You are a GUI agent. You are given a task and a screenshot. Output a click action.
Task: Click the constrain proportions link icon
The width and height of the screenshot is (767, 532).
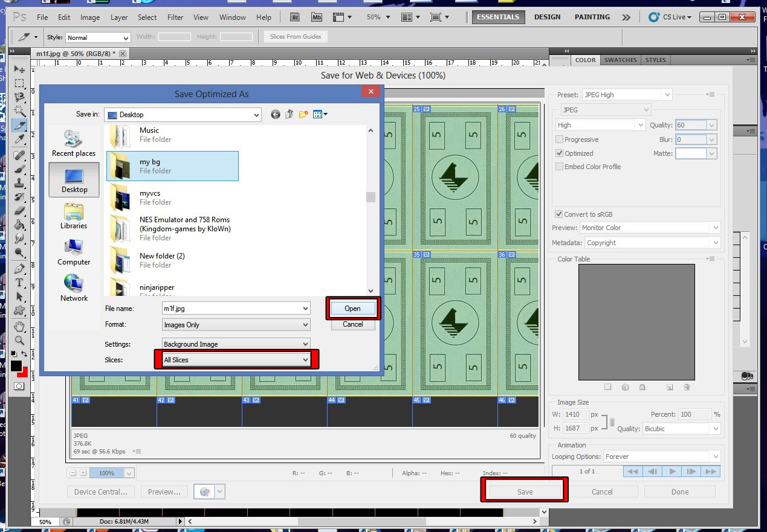pyautogui.click(x=612, y=421)
